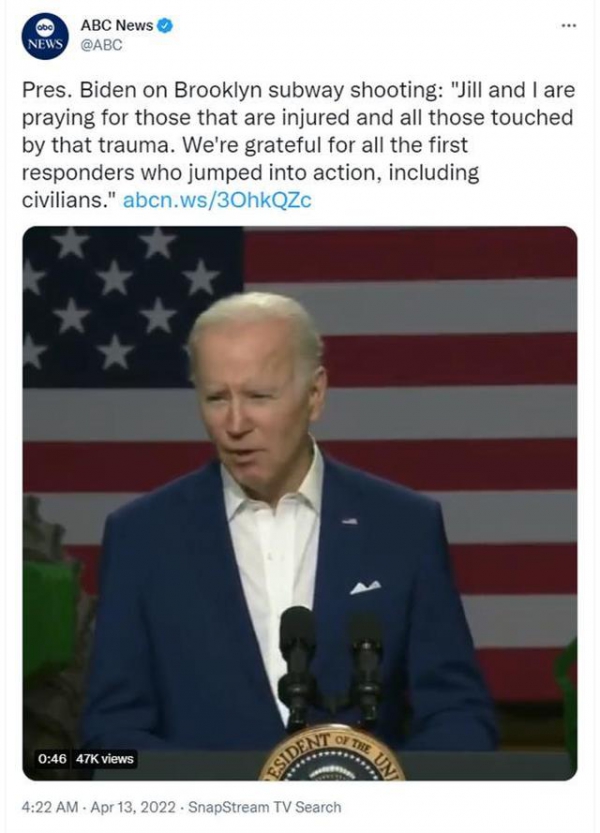The width and height of the screenshot is (600, 833).
Task: Click the left podium microphone in video
Action: click(x=298, y=665)
